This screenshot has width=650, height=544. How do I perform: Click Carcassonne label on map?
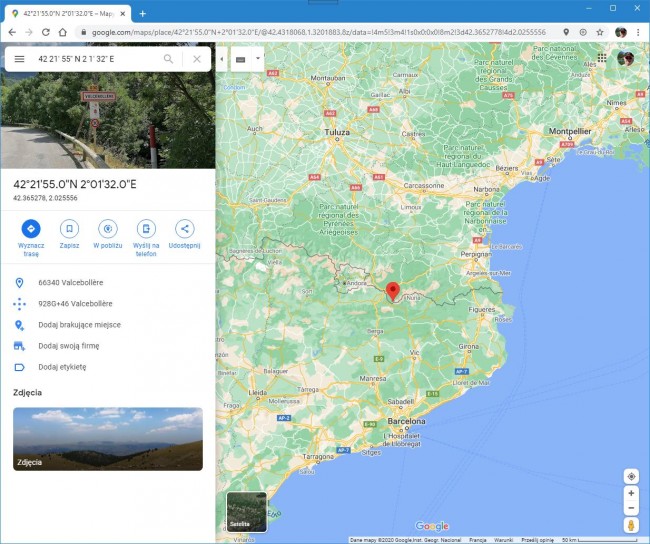pos(424,185)
